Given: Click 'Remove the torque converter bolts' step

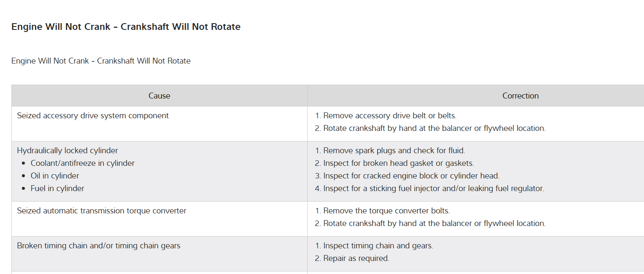Looking at the screenshot, I should click(x=386, y=211).
